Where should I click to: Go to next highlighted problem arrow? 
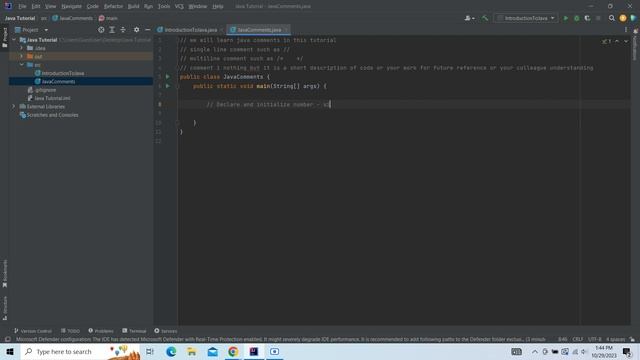[x=626, y=41]
